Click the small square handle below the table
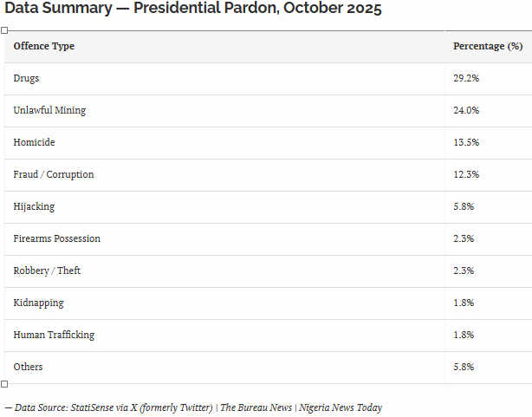The width and height of the screenshot is (532, 417). pos(4,383)
